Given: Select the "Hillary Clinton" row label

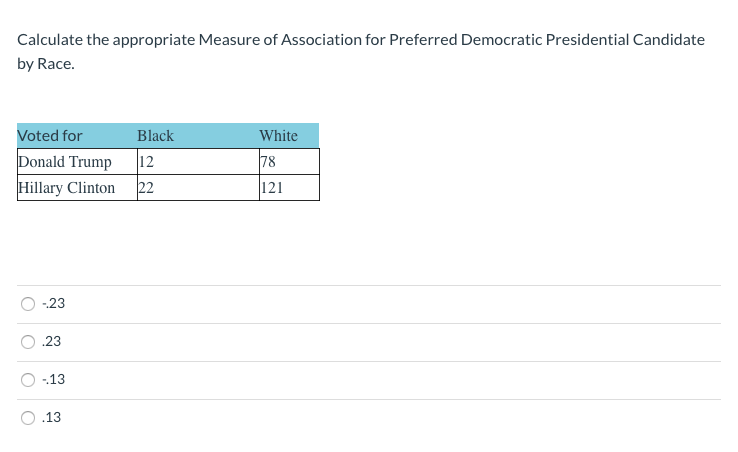Looking at the screenshot, I should coord(67,188).
